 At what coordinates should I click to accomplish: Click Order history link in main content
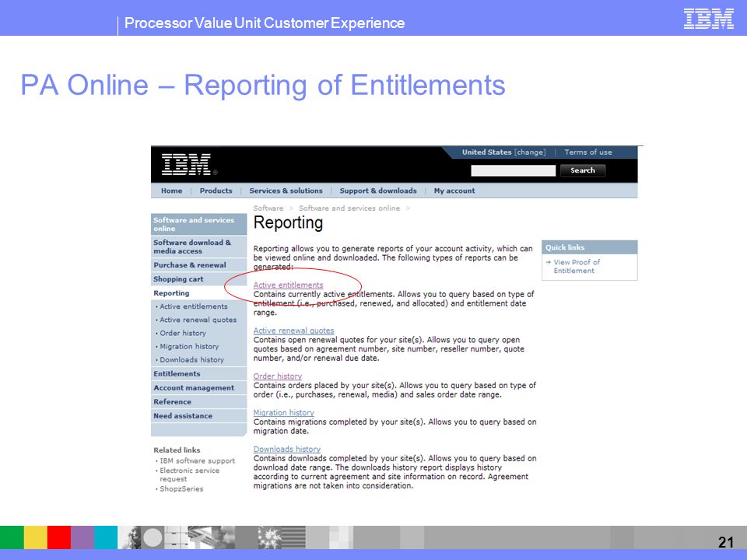[x=277, y=376]
